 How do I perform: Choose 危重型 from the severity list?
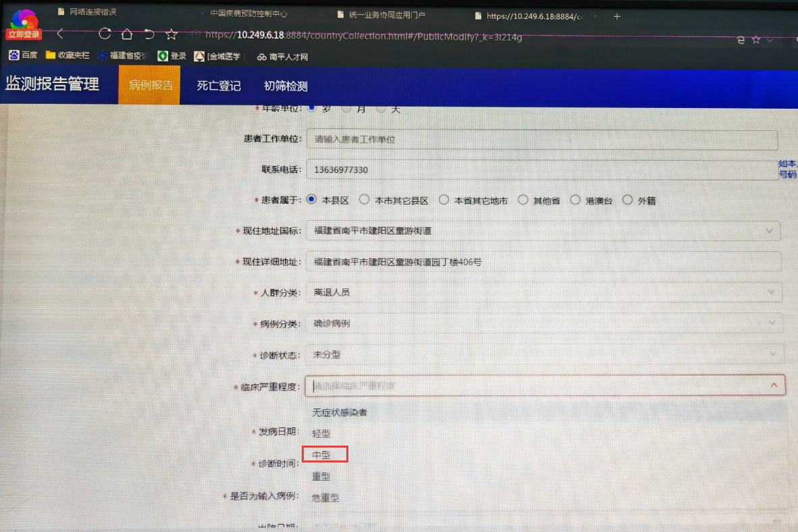click(x=325, y=498)
